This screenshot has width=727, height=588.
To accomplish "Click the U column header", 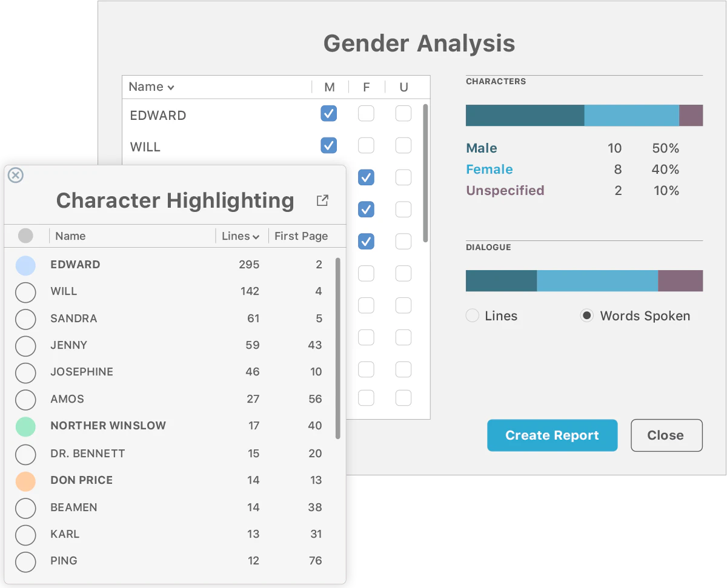I will pyautogui.click(x=404, y=87).
